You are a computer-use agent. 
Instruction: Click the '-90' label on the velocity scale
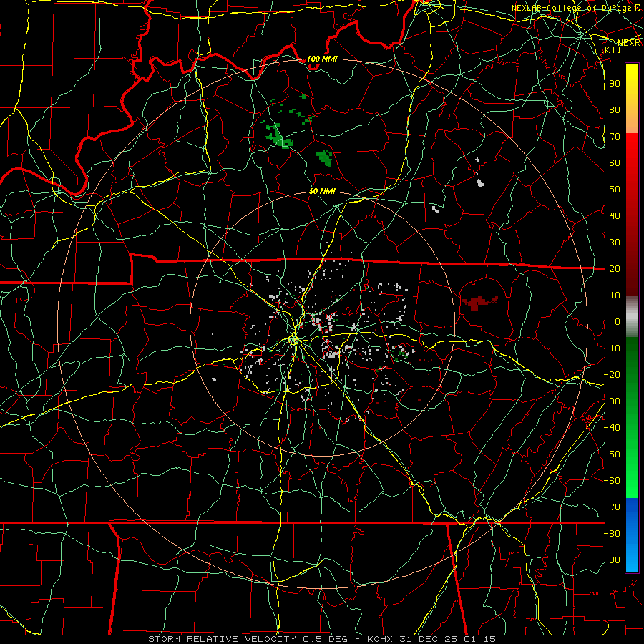tap(612, 560)
